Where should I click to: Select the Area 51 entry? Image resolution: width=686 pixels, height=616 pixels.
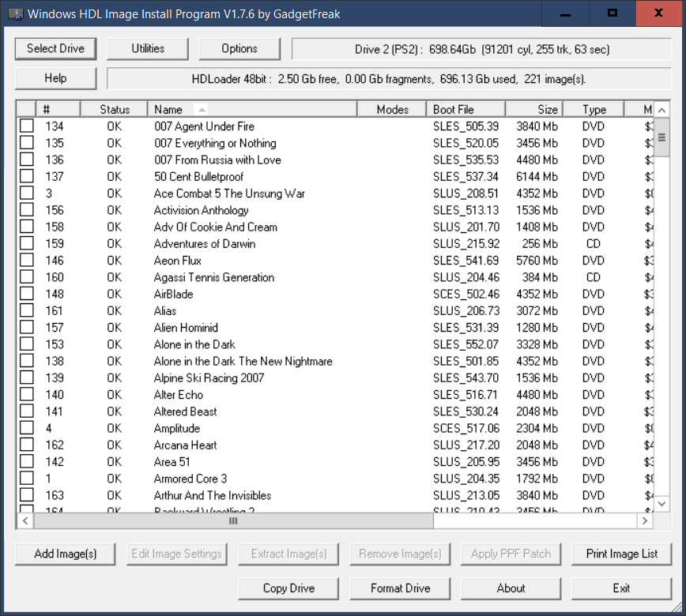coord(336,462)
